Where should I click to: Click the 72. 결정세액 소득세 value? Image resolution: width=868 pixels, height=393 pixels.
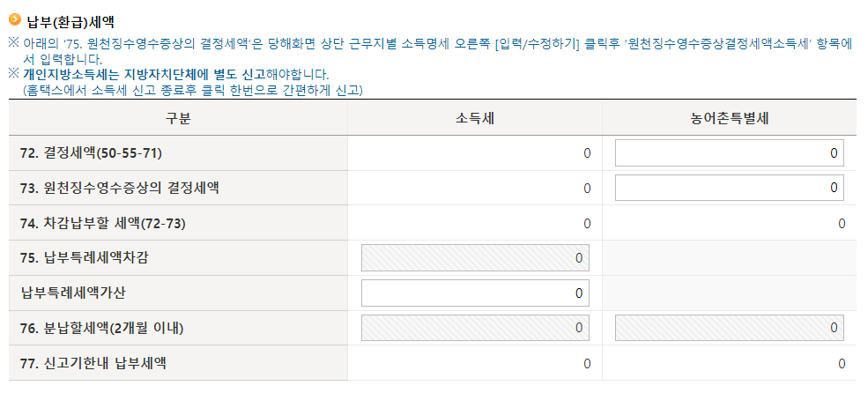(x=587, y=153)
